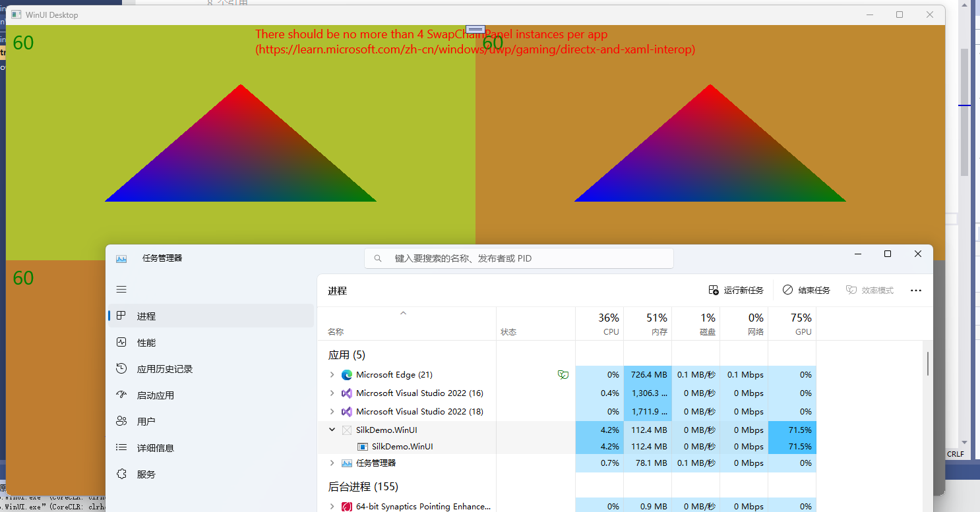980x512 pixels.
Task: Click the 71.5% GPU cell of SilkDemo.WinUI parent
Action: point(792,430)
